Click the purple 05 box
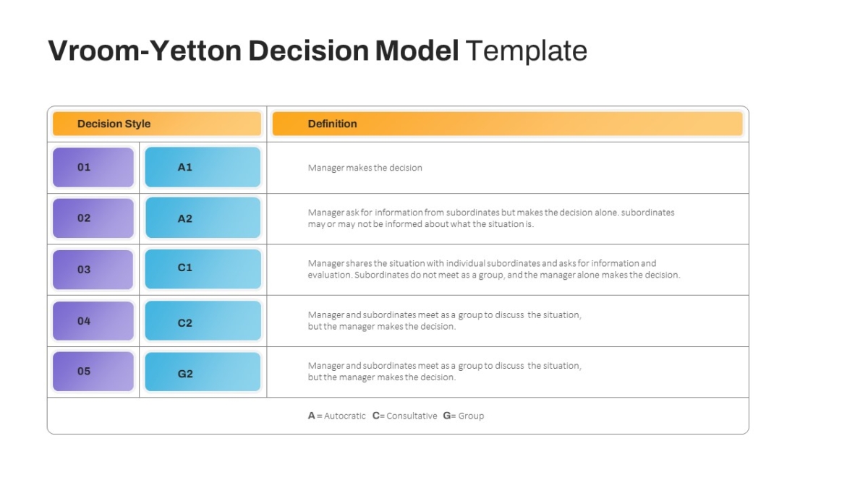 (x=93, y=372)
